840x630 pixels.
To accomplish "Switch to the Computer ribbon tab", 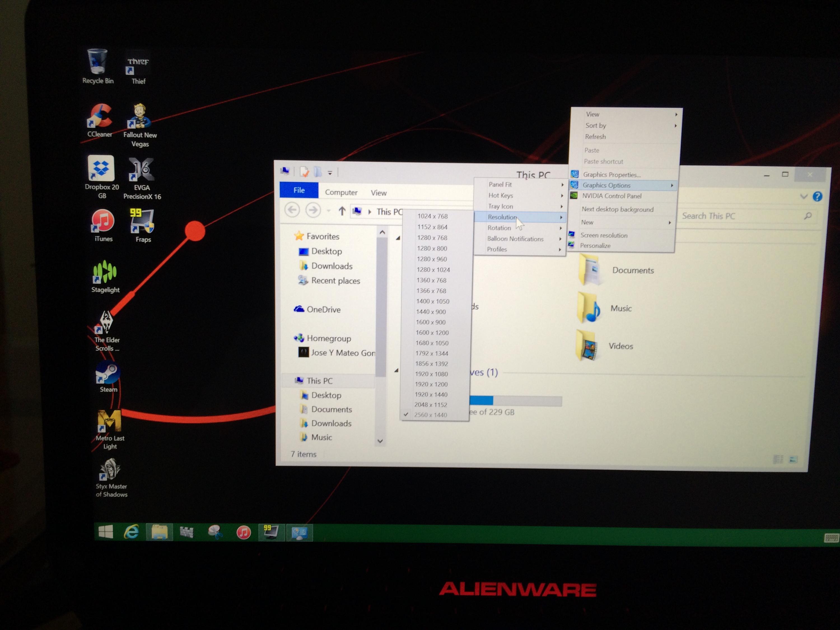I will (341, 193).
